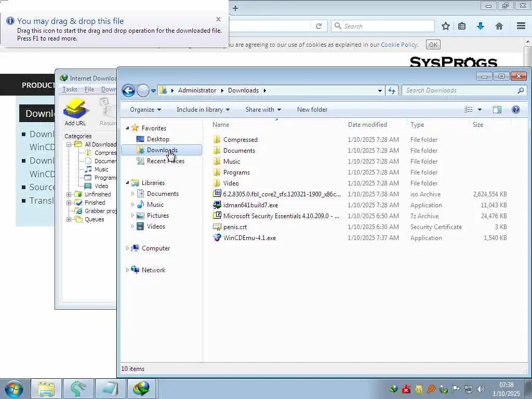Click browser reload button
Screen dimensions: 532x399
click(318, 26)
